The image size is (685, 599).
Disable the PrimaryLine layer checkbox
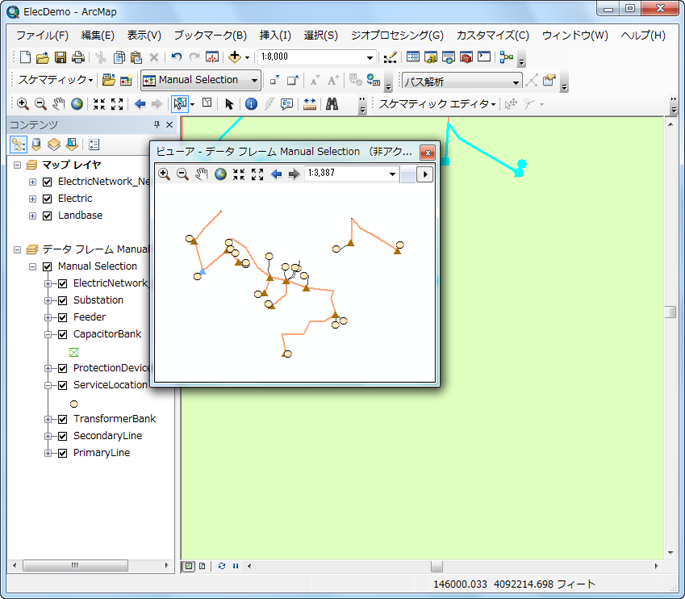tap(62, 453)
